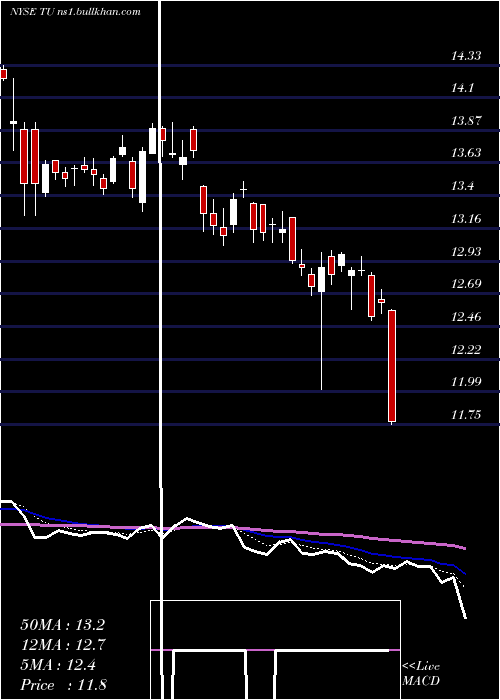This screenshot has width=500, height=700.
Task: Click the 12.69 price axis label
Action: [466, 284]
